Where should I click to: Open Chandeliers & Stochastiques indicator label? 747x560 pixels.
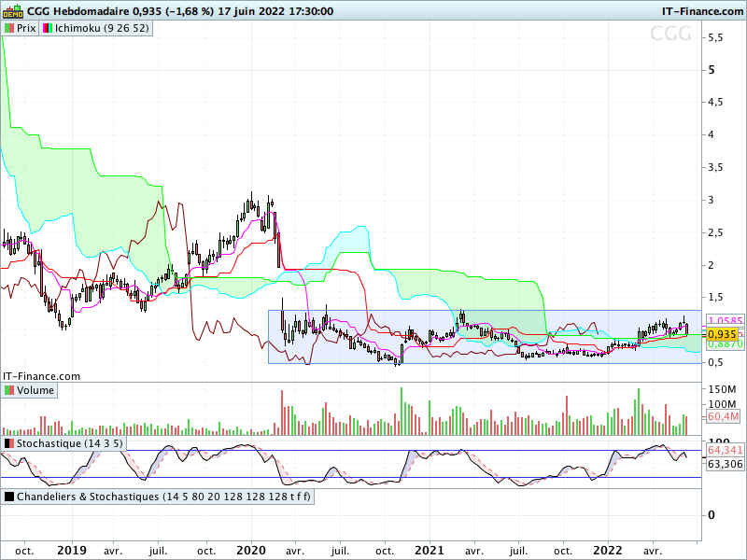pyautogui.click(x=163, y=497)
